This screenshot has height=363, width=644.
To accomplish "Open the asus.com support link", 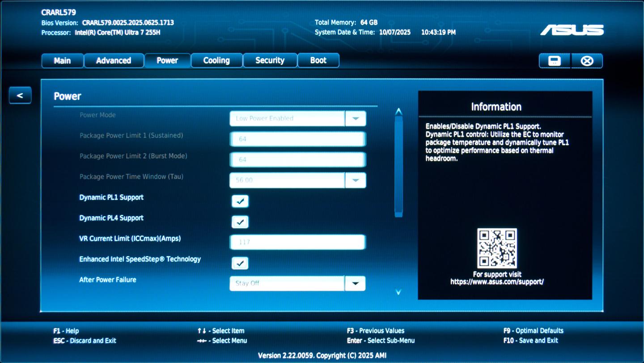I will point(497,282).
